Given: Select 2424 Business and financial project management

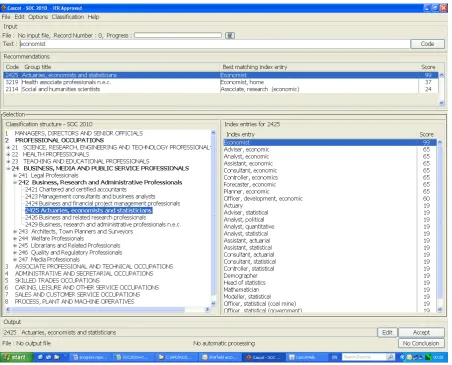Looking at the screenshot, I should (103, 203).
